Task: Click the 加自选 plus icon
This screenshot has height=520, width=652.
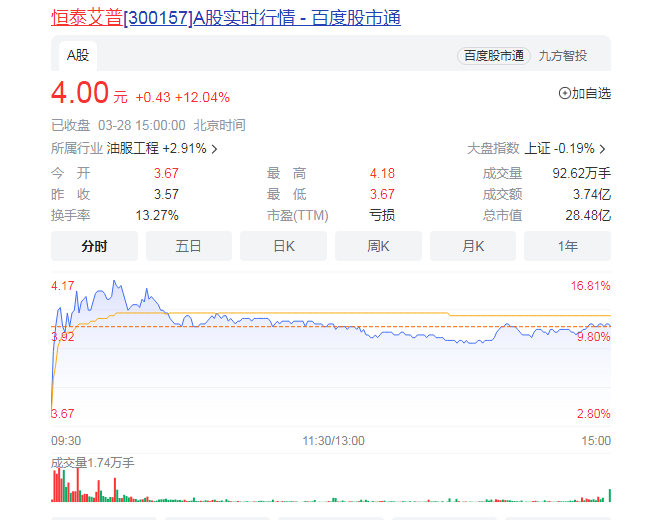Action: click(x=565, y=93)
